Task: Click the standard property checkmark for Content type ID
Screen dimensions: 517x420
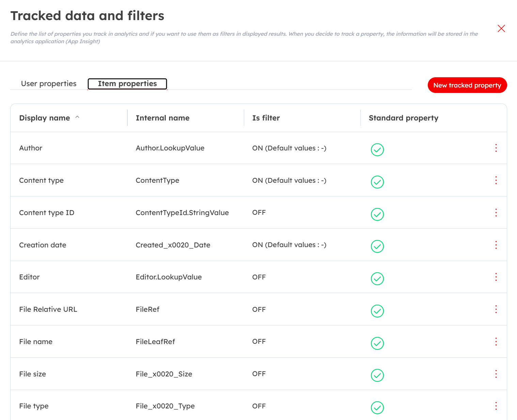Action: 377,214
